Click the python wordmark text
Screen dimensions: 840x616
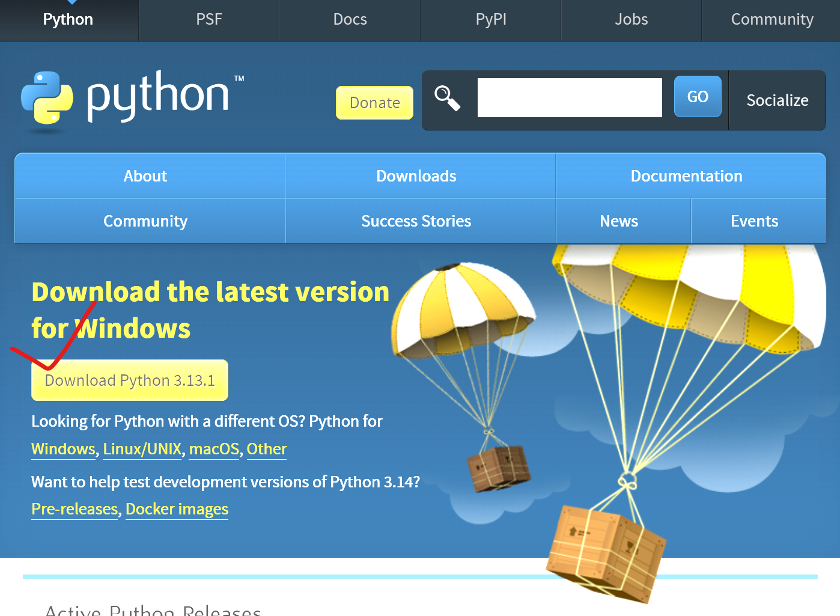(158, 96)
